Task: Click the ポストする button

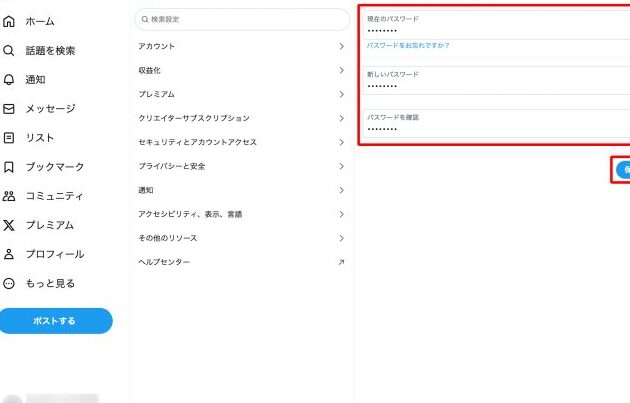Action: coord(56,321)
